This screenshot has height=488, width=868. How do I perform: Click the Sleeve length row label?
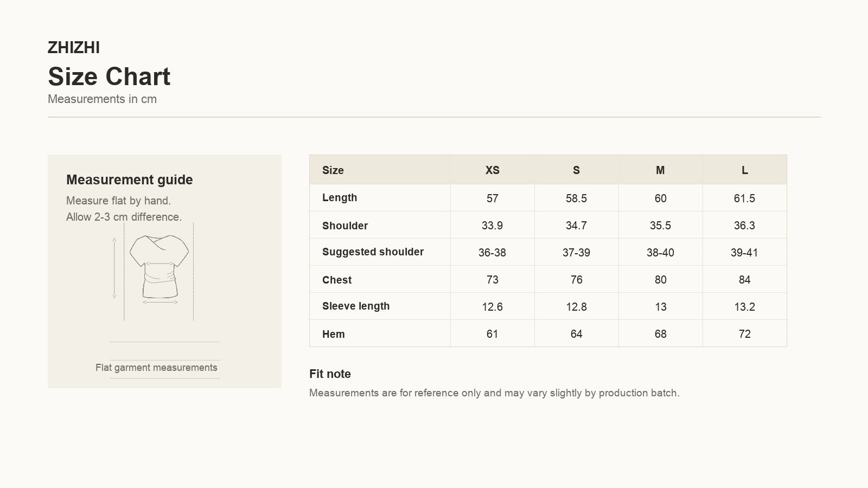356,306
